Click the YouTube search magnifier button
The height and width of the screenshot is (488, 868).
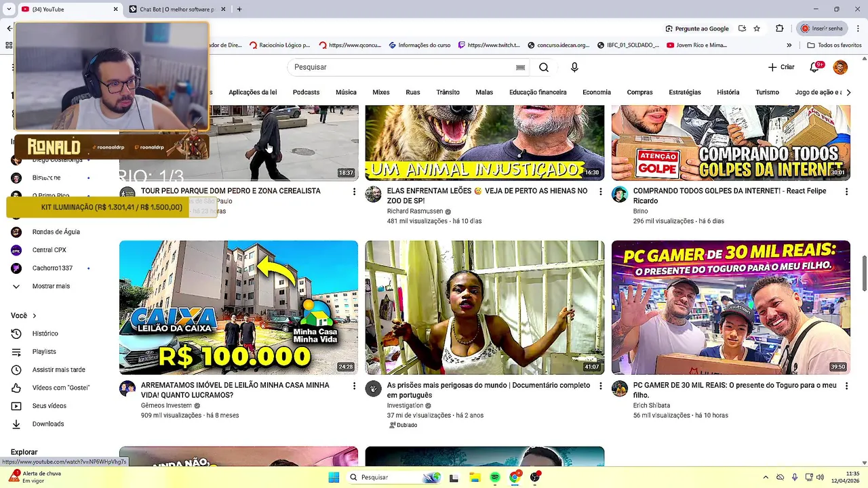[544, 67]
